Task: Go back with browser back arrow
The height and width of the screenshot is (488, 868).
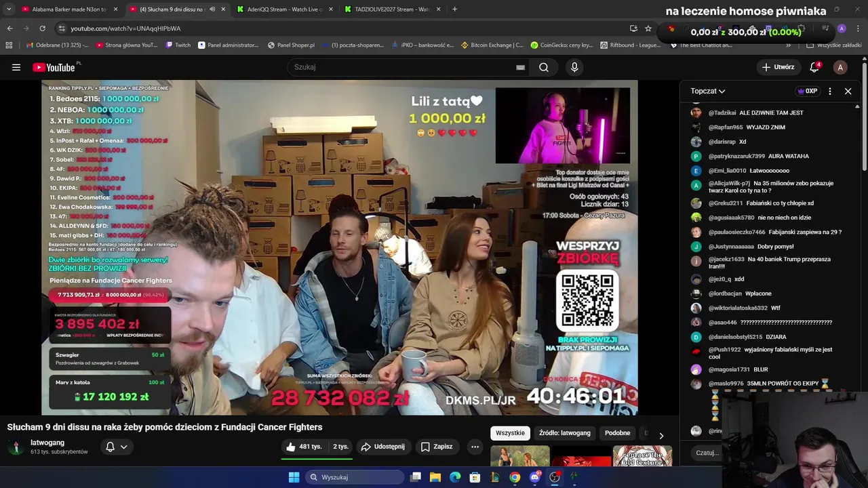Action: [x=9, y=28]
